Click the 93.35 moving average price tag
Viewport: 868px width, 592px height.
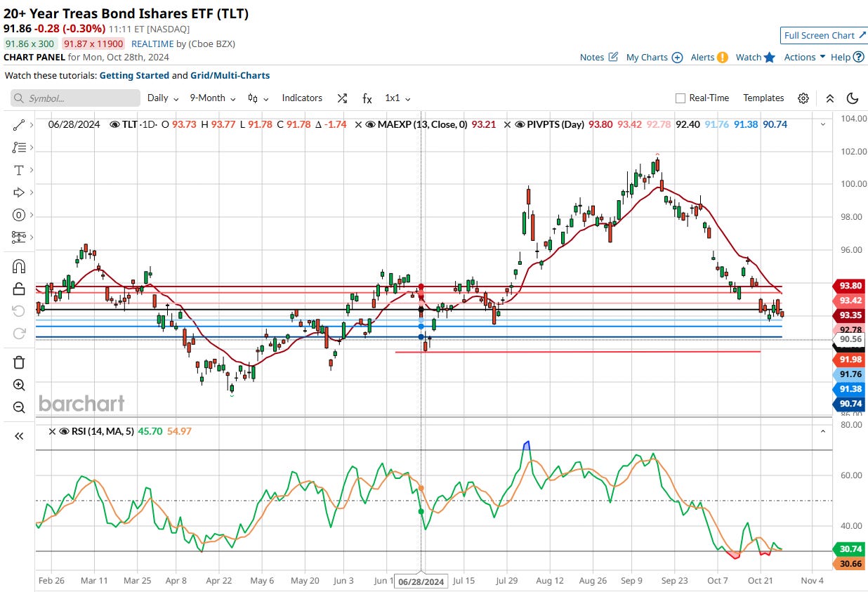848,315
